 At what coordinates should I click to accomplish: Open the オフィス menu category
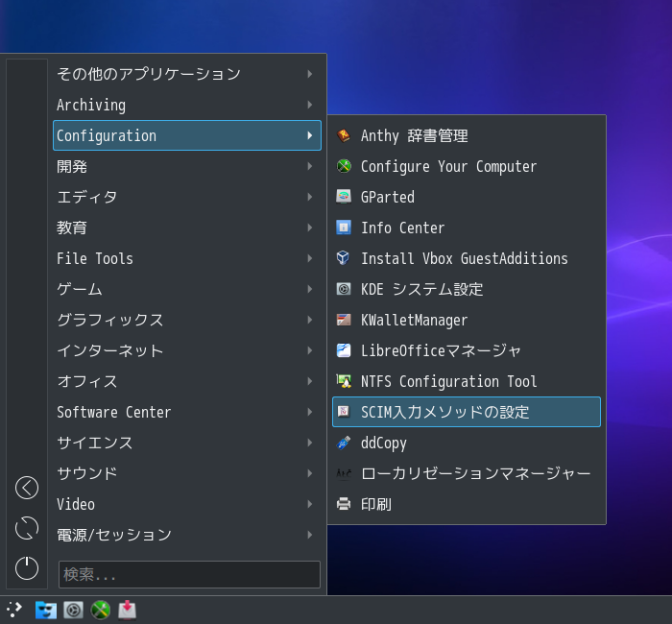(187, 381)
